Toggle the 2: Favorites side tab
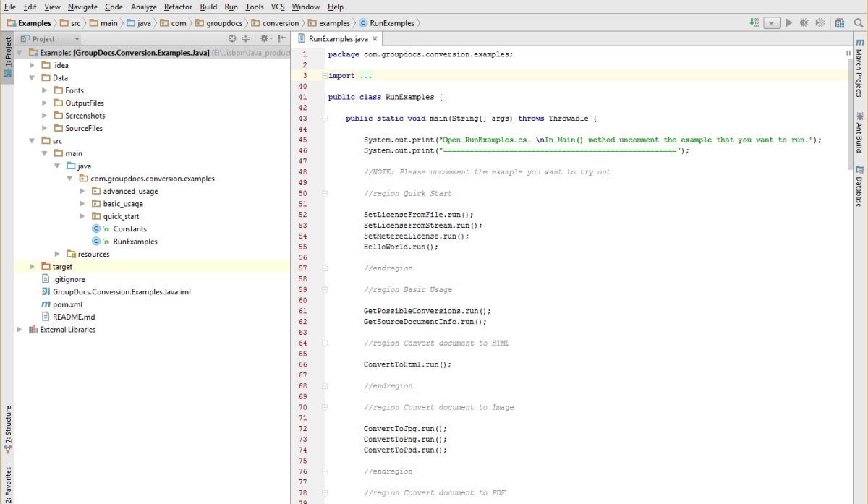The width and height of the screenshot is (868, 504). (7, 484)
